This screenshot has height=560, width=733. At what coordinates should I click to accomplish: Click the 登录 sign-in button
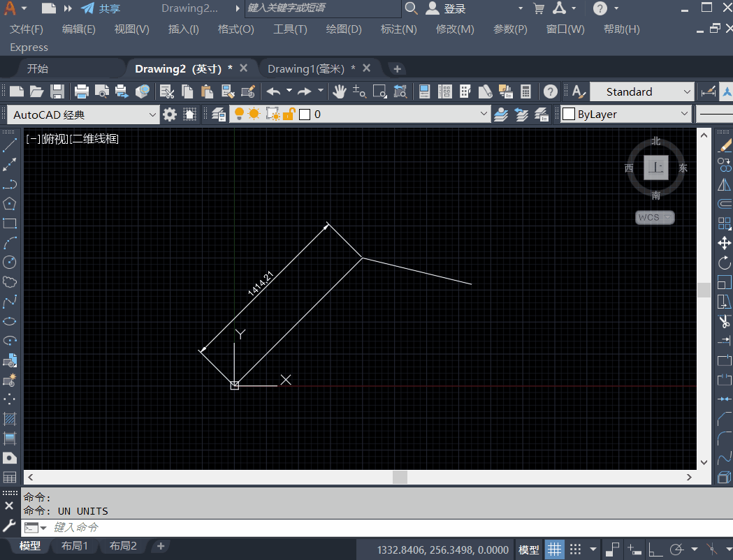447,8
